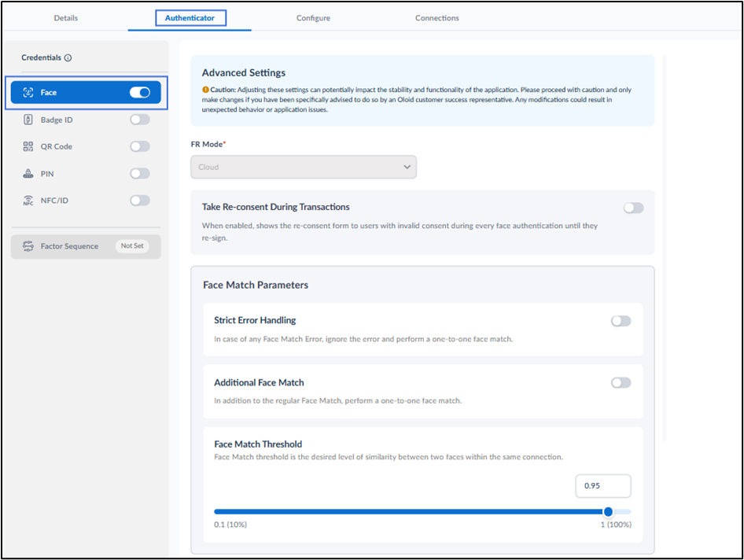Click the Strict Error Handling title
744x560 pixels.
click(255, 320)
